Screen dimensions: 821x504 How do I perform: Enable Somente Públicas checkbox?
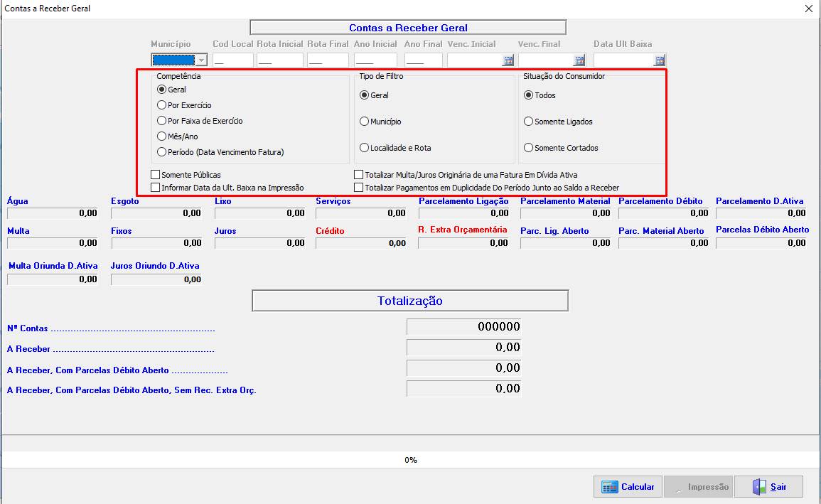pyautogui.click(x=156, y=175)
